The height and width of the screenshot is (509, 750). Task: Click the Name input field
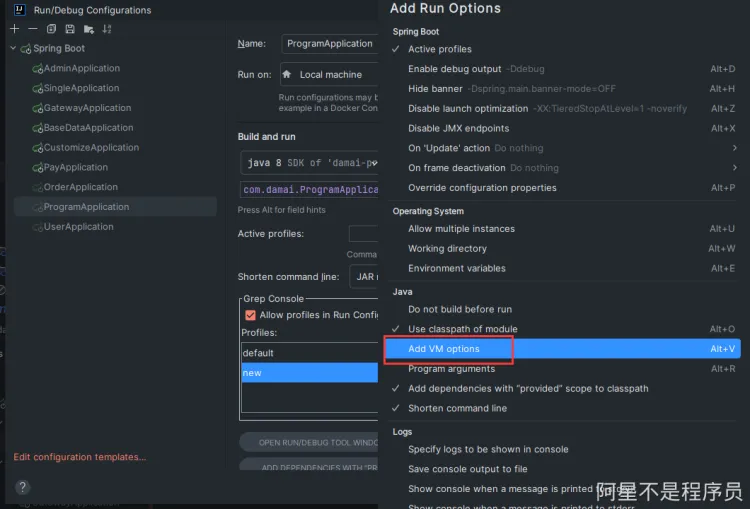pyautogui.click(x=330, y=44)
